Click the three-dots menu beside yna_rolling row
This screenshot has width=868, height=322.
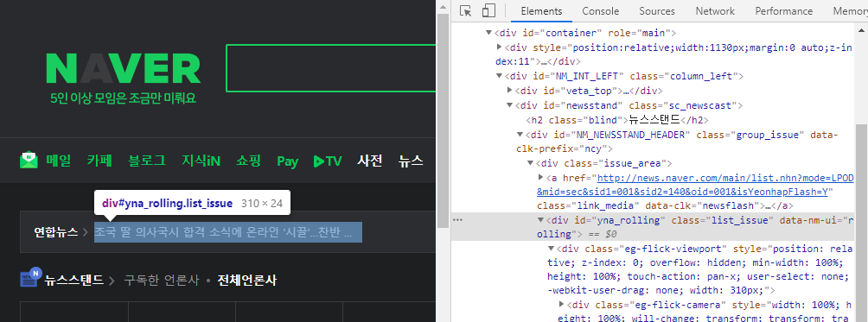pyautogui.click(x=457, y=220)
